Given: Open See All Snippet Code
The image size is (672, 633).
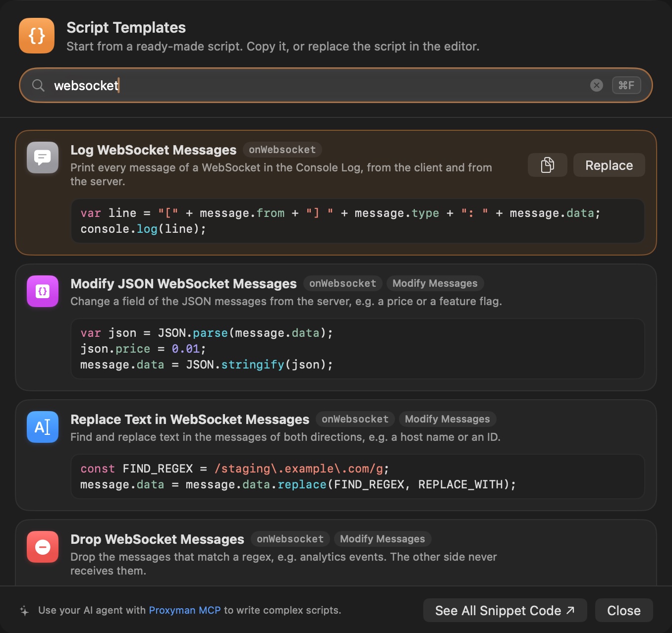Looking at the screenshot, I should 505,610.
